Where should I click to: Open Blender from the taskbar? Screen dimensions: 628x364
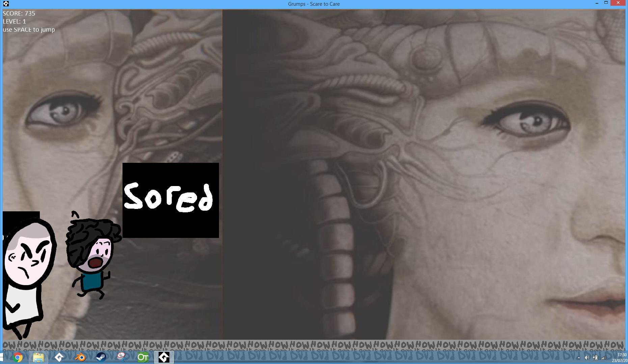point(80,357)
